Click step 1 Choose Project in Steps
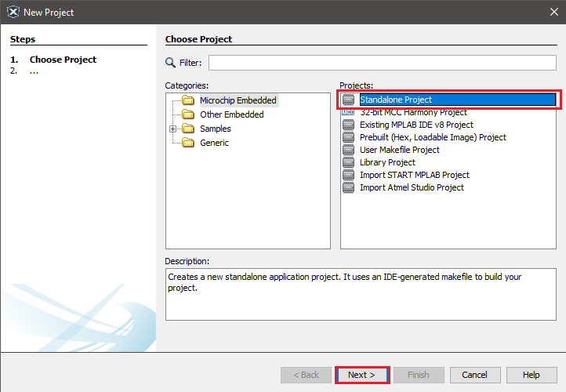 pos(63,60)
